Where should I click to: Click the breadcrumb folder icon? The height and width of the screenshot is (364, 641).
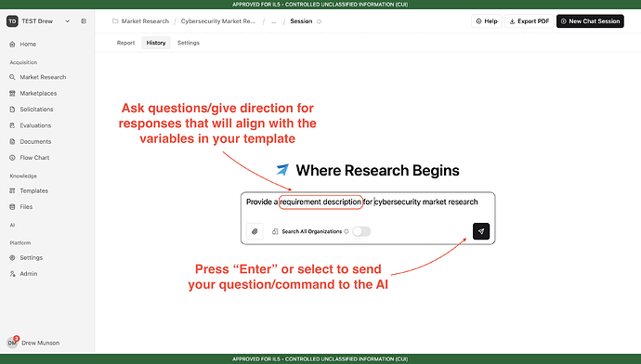pos(115,21)
